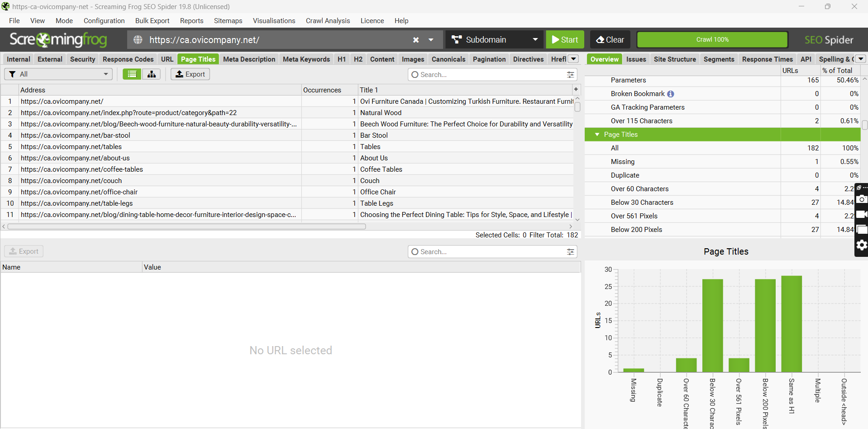Image resolution: width=868 pixels, height=429 pixels.
Task: Add column with plus icon
Action: point(576,89)
